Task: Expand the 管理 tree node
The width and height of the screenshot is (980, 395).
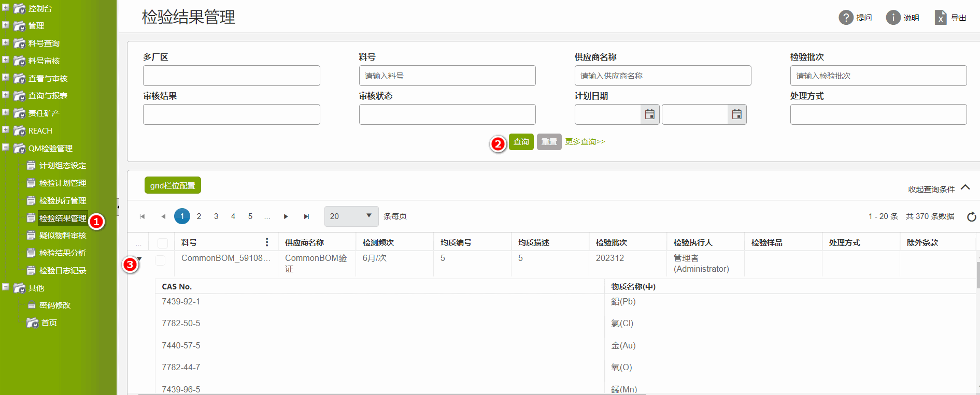Action: [x=6, y=24]
